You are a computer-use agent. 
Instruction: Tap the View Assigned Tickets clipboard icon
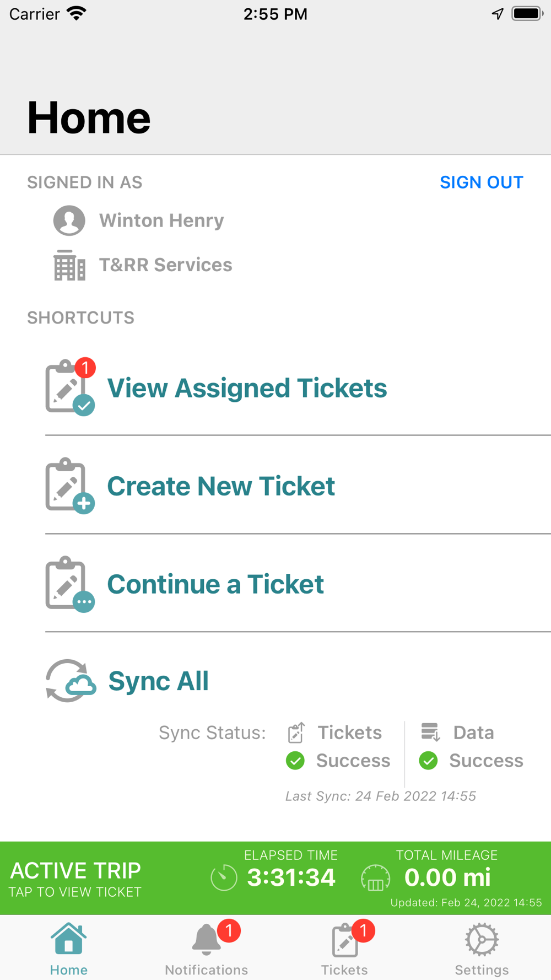click(70, 387)
